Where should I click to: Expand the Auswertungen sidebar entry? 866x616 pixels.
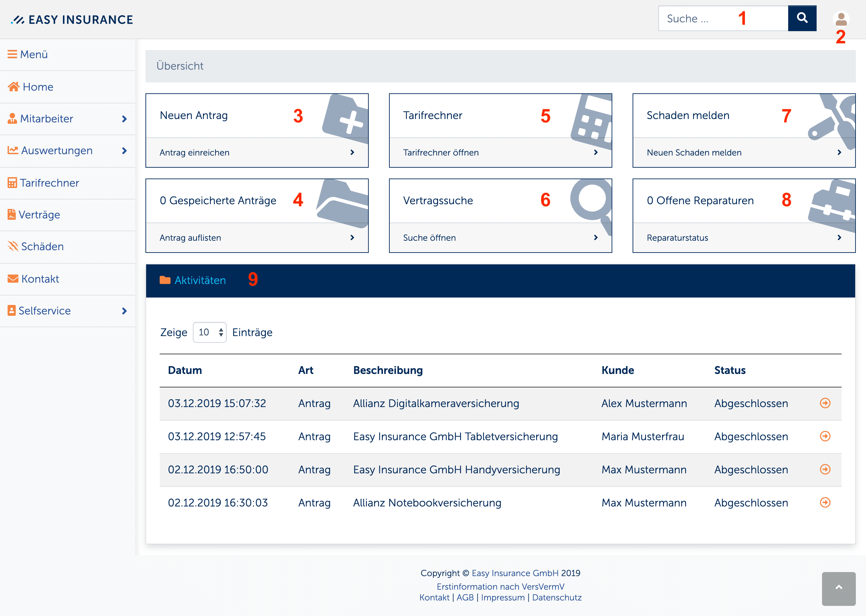pyautogui.click(x=124, y=150)
